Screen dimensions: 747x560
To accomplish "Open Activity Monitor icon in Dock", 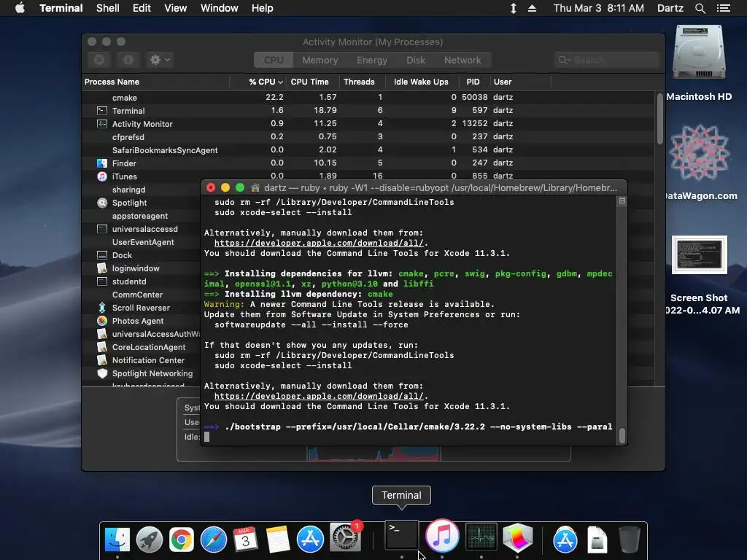I will pos(481,538).
